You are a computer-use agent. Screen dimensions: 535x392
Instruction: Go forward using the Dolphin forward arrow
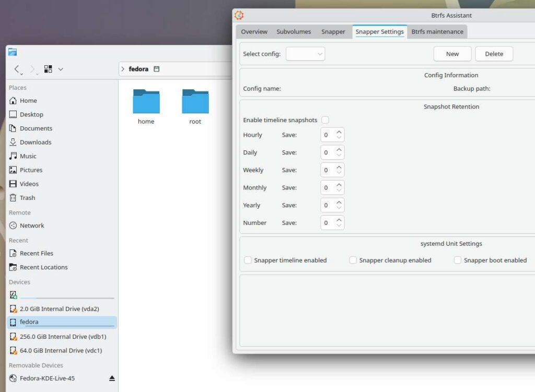point(32,69)
